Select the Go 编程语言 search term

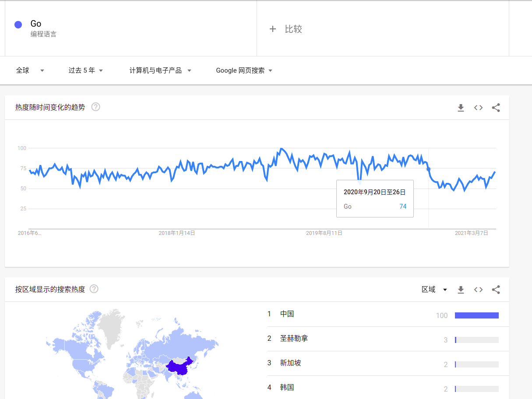[x=130, y=29]
